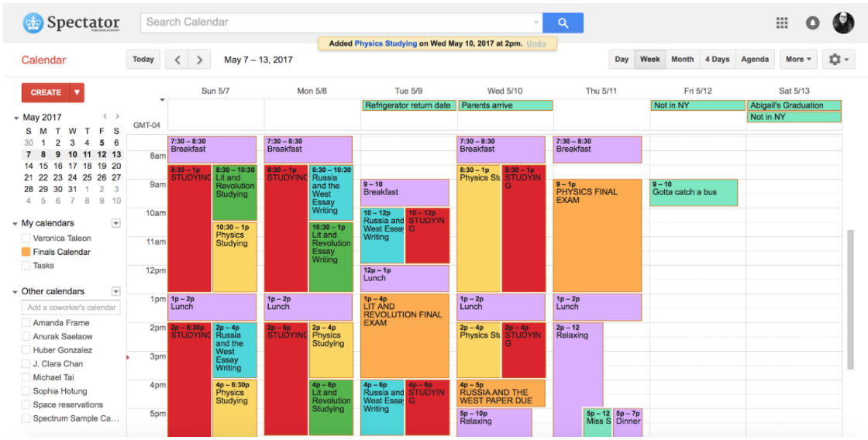Open the settings gear menu
This screenshot has height=440, width=868.
click(x=838, y=60)
